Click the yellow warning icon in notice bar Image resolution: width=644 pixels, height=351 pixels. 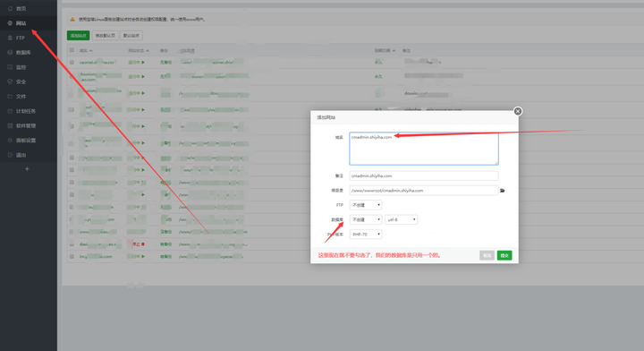[72, 19]
